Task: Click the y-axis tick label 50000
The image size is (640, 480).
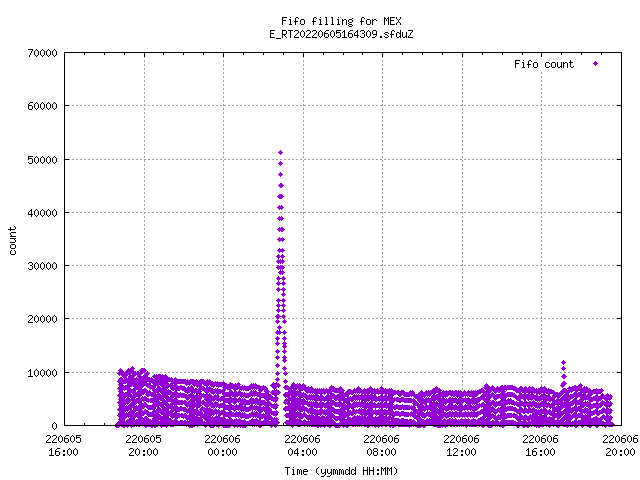Action: pyautogui.click(x=42, y=160)
